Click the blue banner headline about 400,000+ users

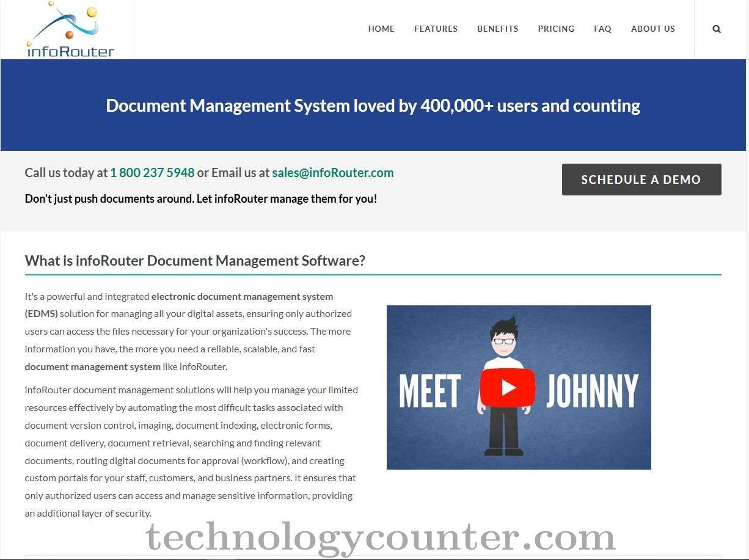[373, 106]
